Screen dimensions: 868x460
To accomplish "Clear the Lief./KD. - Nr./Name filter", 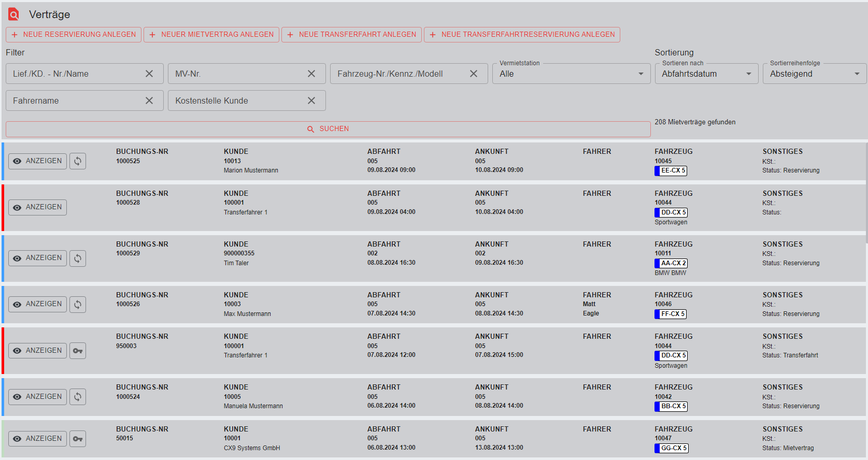I will (149, 74).
